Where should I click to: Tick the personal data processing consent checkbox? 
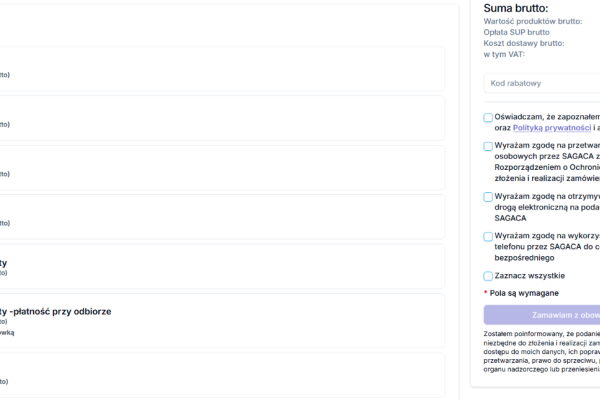[x=488, y=146]
